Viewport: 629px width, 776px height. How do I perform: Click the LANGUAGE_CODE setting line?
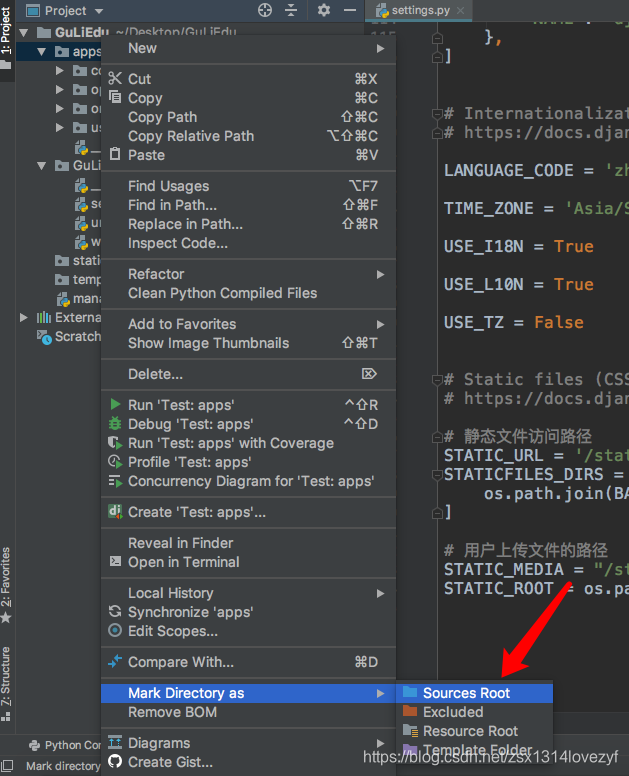point(536,170)
